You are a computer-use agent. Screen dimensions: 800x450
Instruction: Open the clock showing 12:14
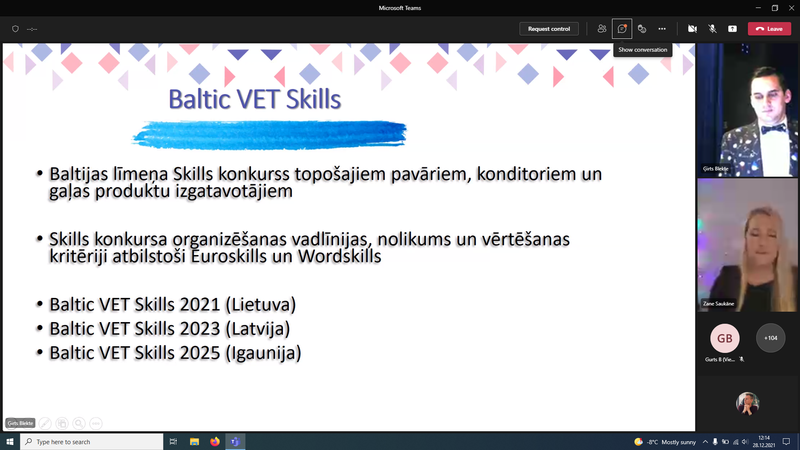point(764,442)
